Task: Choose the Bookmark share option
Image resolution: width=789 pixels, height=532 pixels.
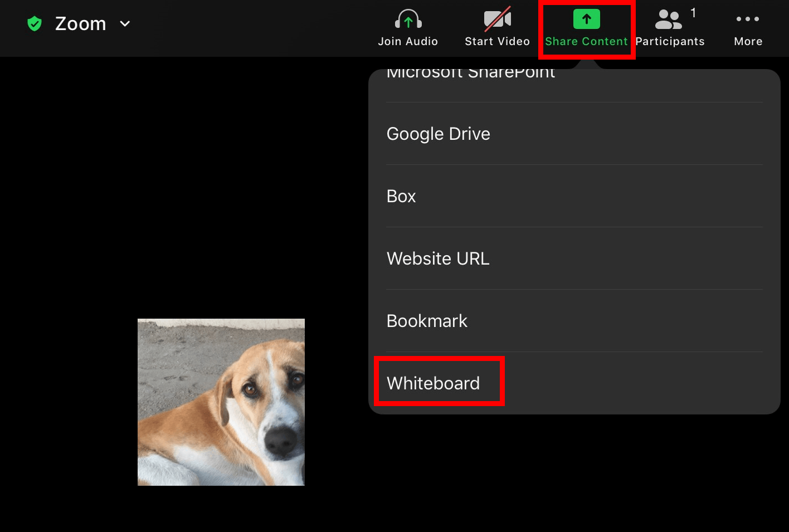Action: click(427, 321)
